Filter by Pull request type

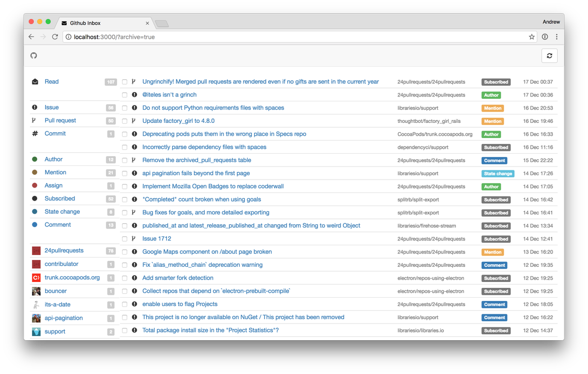tap(60, 120)
